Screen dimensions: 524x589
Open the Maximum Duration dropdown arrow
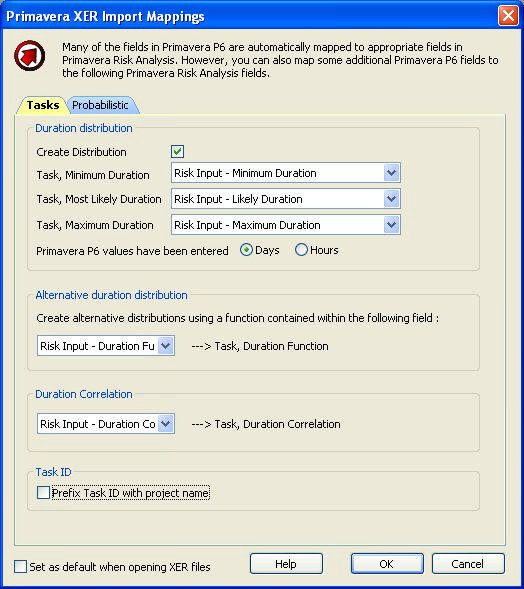(391, 225)
